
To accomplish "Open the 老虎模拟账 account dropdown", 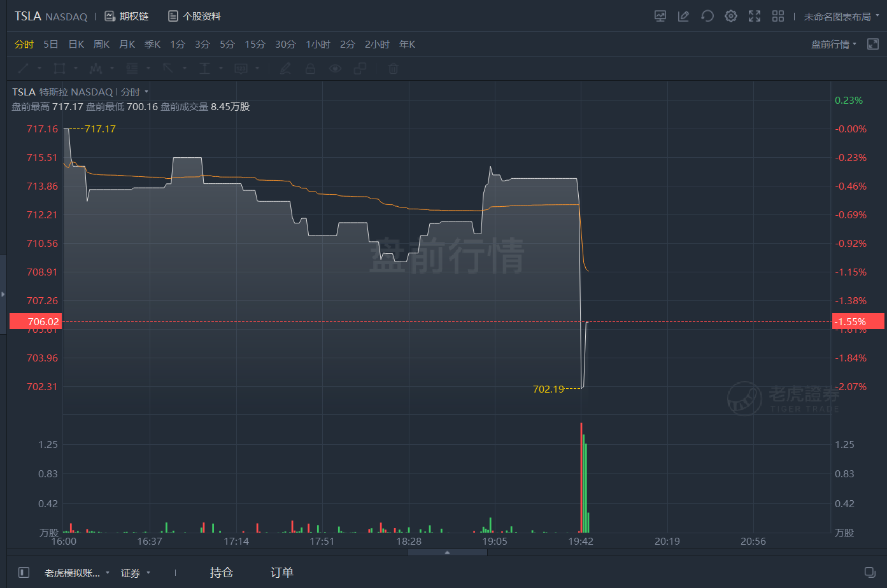I will point(76,573).
